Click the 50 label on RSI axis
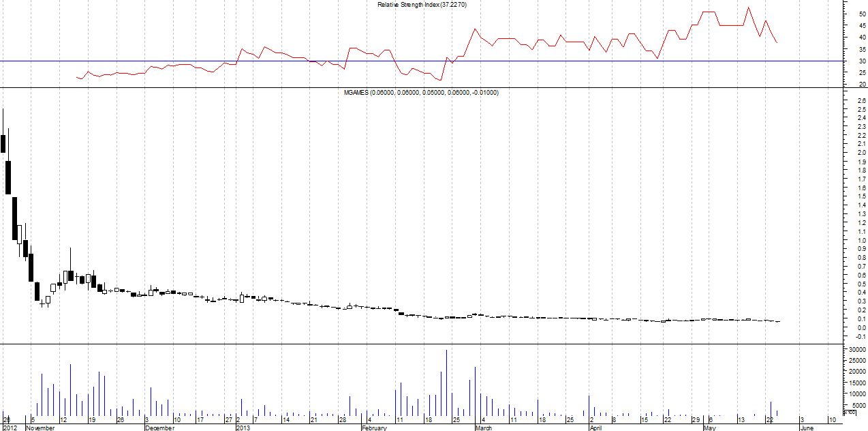Screen dimensions: 868x431 click(863, 14)
